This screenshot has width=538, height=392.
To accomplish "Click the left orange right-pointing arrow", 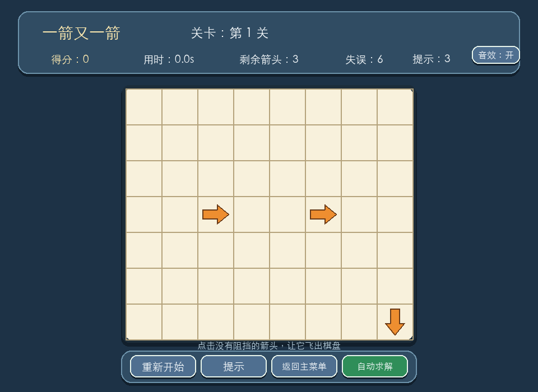I will (x=215, y=214).
